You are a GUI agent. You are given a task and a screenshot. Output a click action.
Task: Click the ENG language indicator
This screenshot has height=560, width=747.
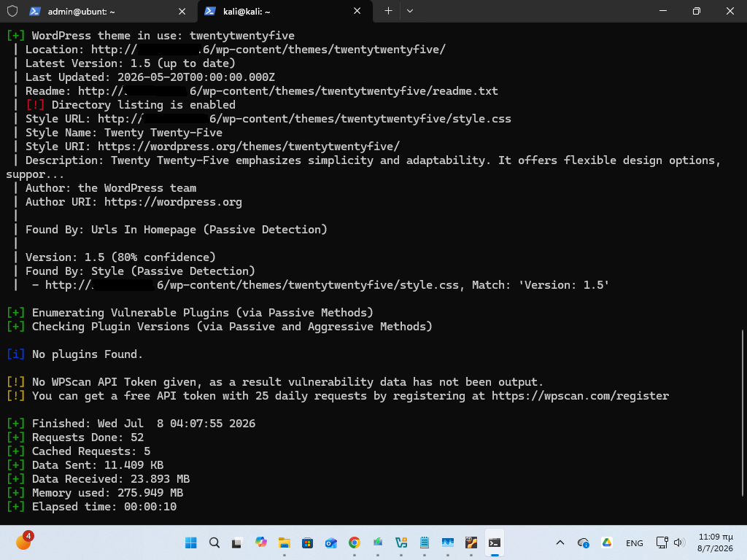(634, 542)
